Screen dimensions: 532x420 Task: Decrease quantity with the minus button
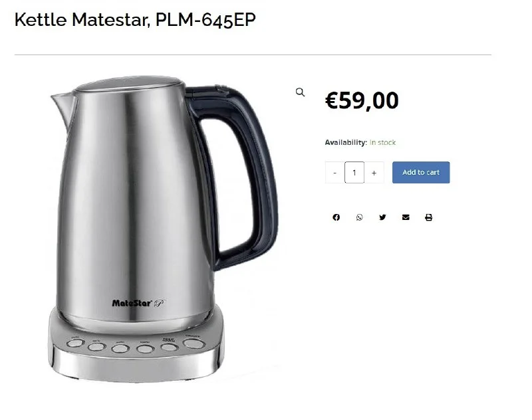[334, 173]
